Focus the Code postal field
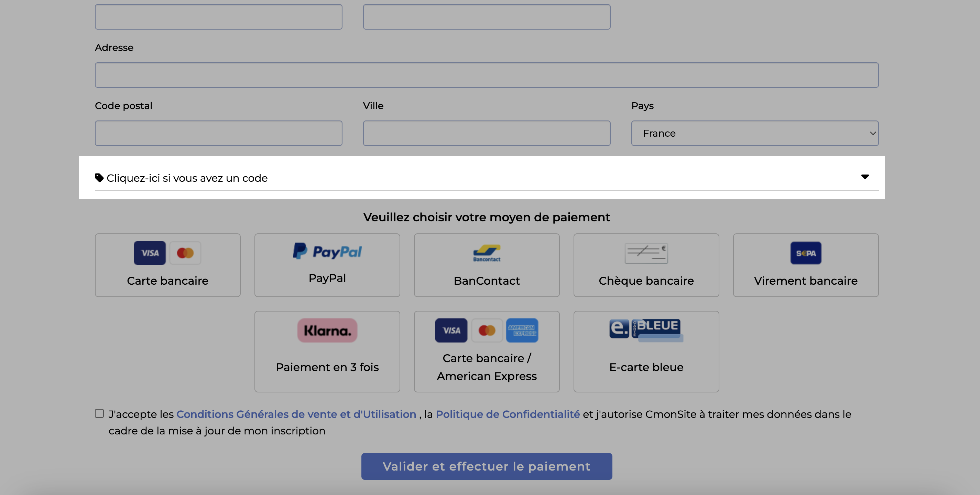The image size is (980, 495). coord(218,133)
